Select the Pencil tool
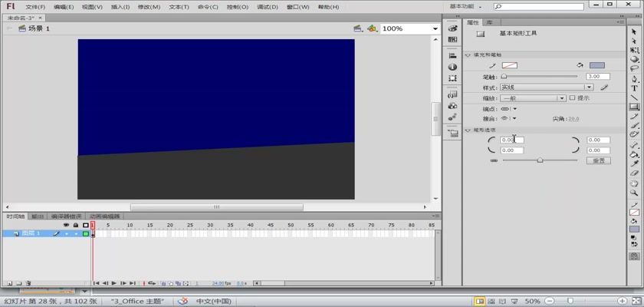 click(x=634, y=117)
